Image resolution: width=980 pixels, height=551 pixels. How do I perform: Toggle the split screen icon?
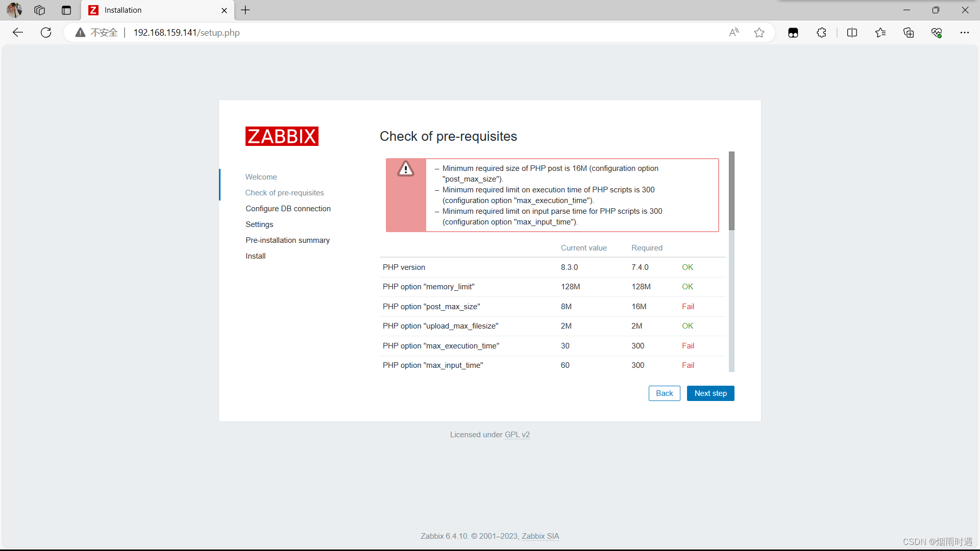852,33
